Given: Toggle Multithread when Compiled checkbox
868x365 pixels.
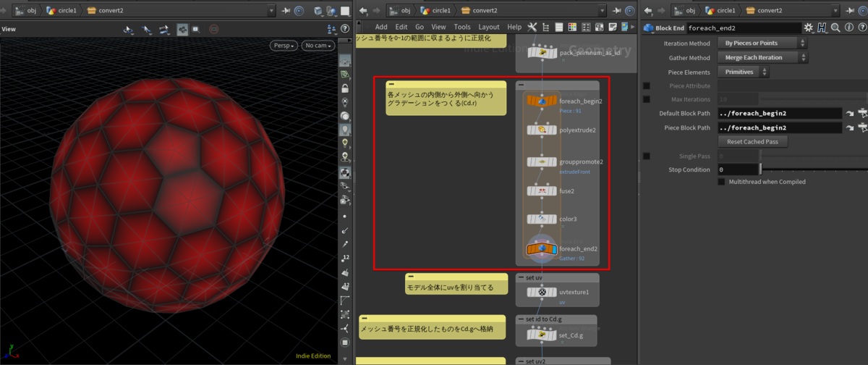Looking at the screenshot, I should (721, 182).
